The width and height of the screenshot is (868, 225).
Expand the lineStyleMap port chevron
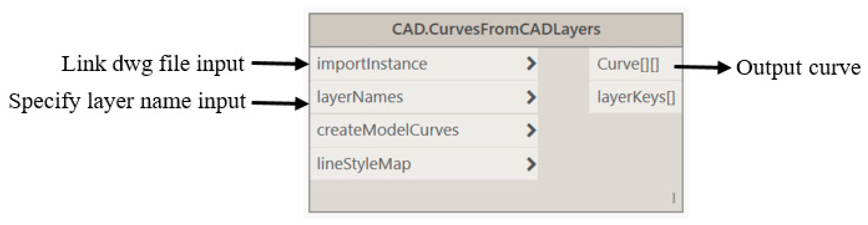(531, 164)
